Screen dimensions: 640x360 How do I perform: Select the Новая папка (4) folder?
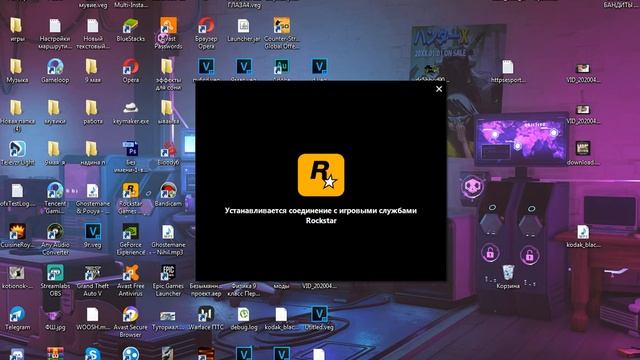point(17,116)
